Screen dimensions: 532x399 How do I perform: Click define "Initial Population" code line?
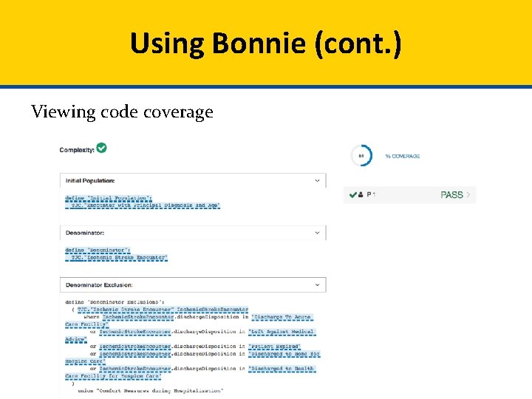coord(109,198)
